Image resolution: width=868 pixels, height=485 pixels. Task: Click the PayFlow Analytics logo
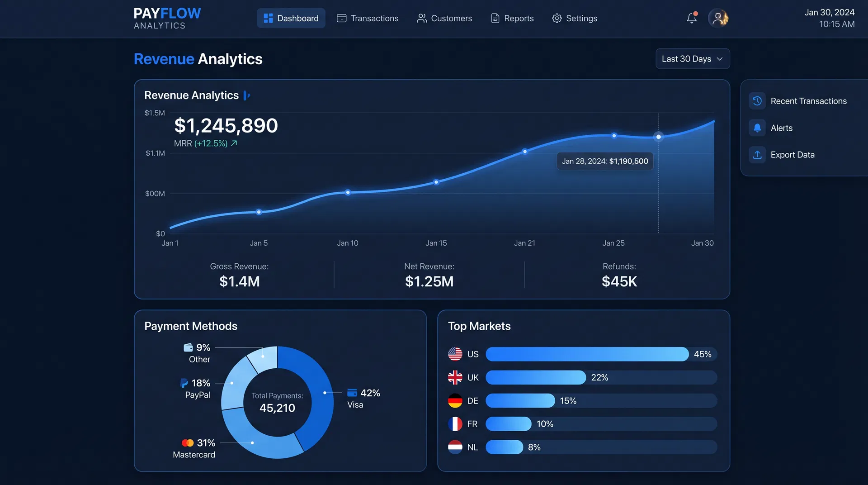pos(167,18)
